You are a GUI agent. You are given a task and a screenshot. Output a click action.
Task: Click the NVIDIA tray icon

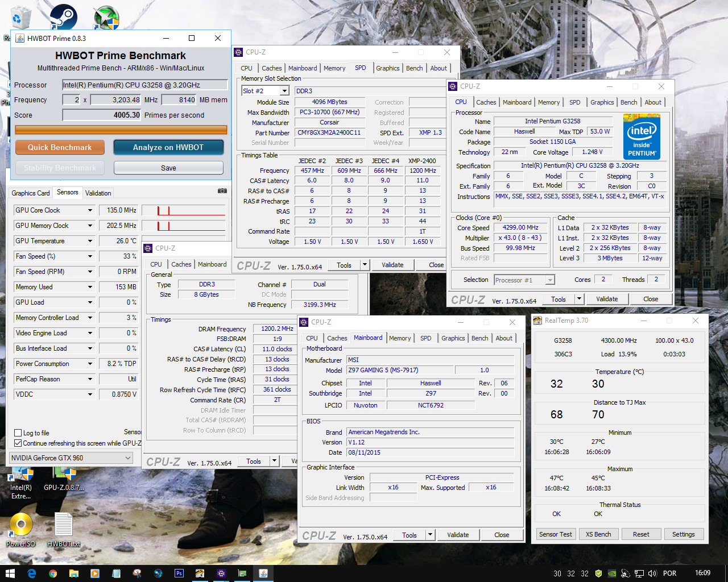point(612,573)
